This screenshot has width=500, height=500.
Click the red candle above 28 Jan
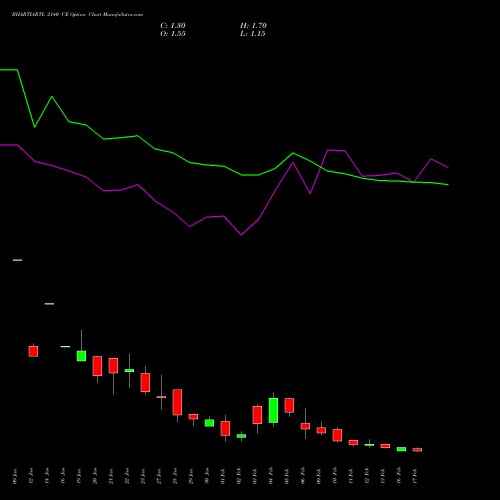click(177, 402)
